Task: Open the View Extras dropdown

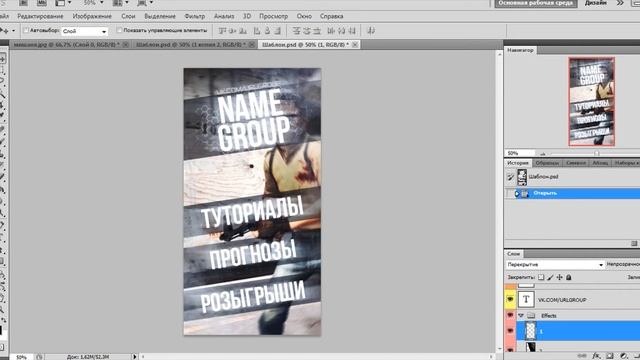Action: 63,3
